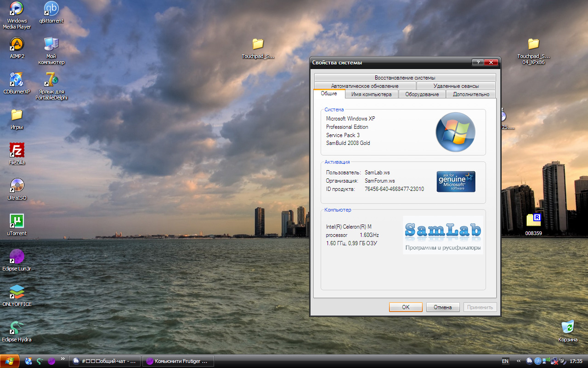Select the AIMP2 desktop icon

(x=17, y=44)
